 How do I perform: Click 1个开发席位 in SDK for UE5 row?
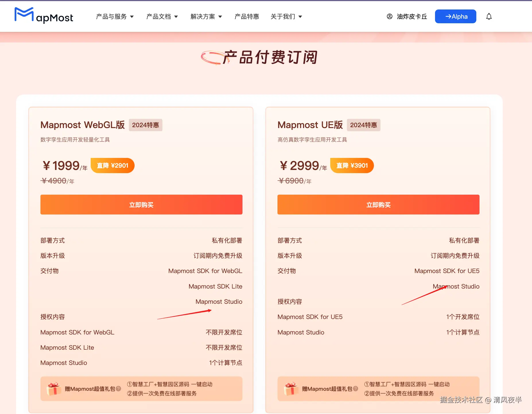[x=463, y=317]
